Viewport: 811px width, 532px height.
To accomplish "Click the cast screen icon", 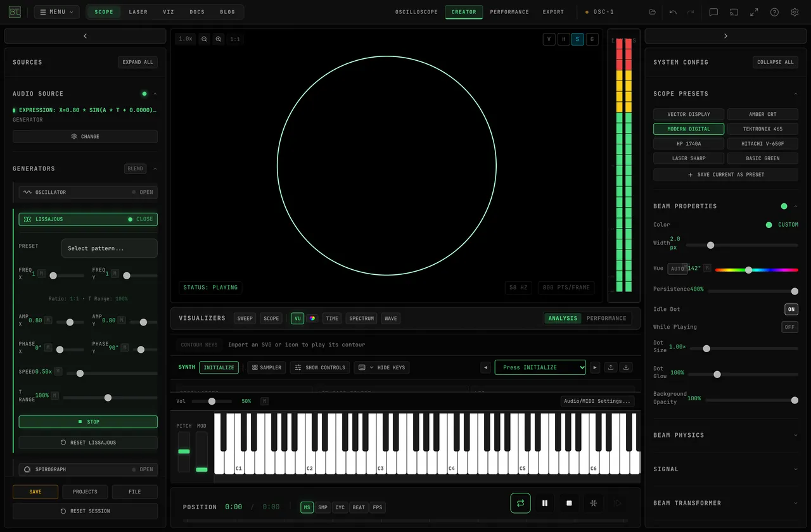I will pos(734,12).
